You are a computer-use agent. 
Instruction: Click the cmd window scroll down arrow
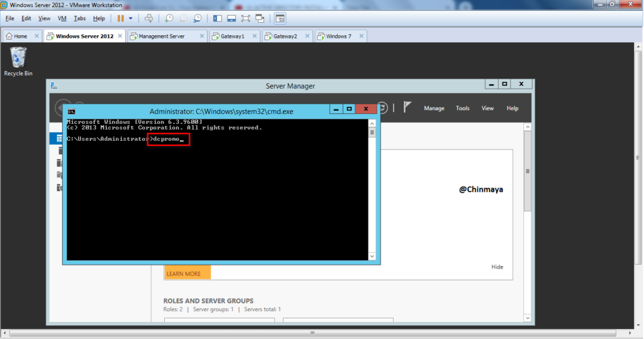tap(372, 257)
